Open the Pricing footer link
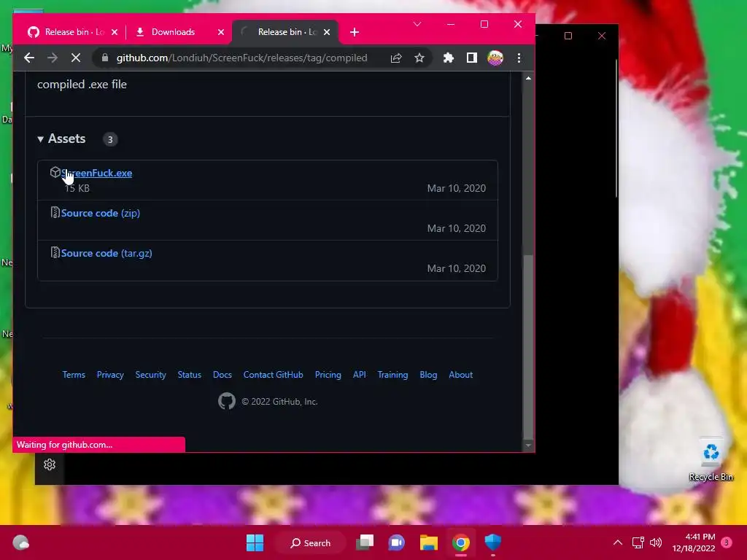This screenshot has width=747, height=560. (x=328, y=375)
